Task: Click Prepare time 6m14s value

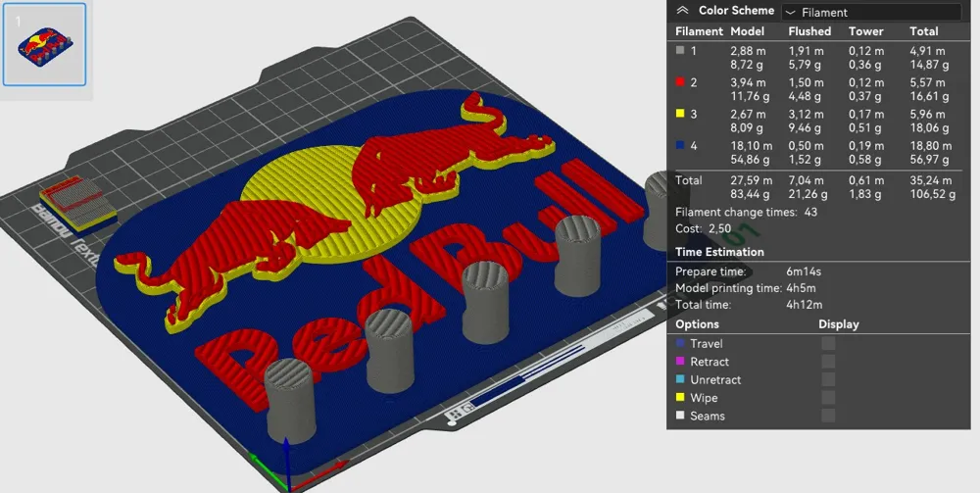Action: [x=804, y=271]
